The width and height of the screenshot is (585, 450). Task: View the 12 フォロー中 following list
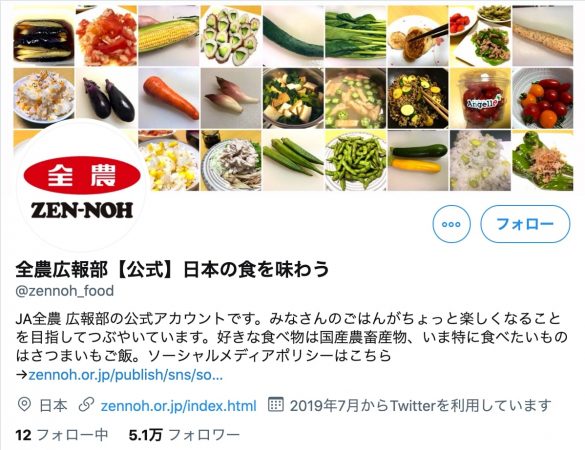pos(62,435)
